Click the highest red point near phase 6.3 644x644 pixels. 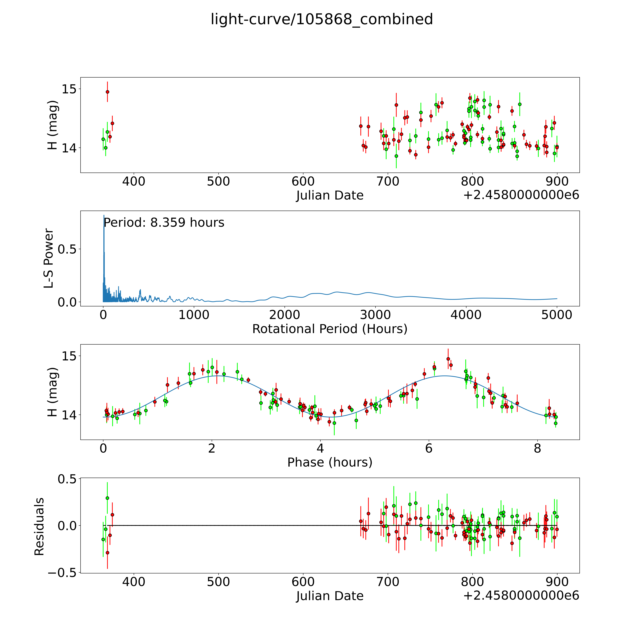click(x=448, y=359)
